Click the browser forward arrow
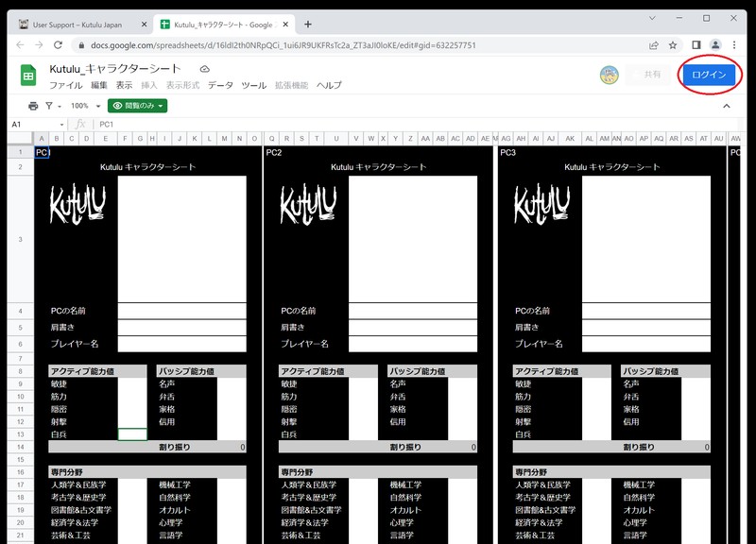 click(39, 44)
